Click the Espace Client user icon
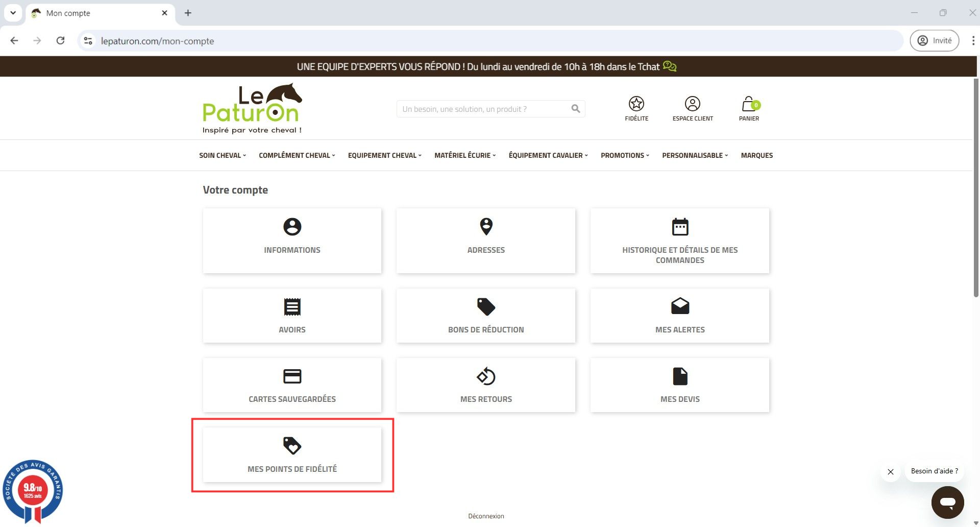 [x=692, y=104]
